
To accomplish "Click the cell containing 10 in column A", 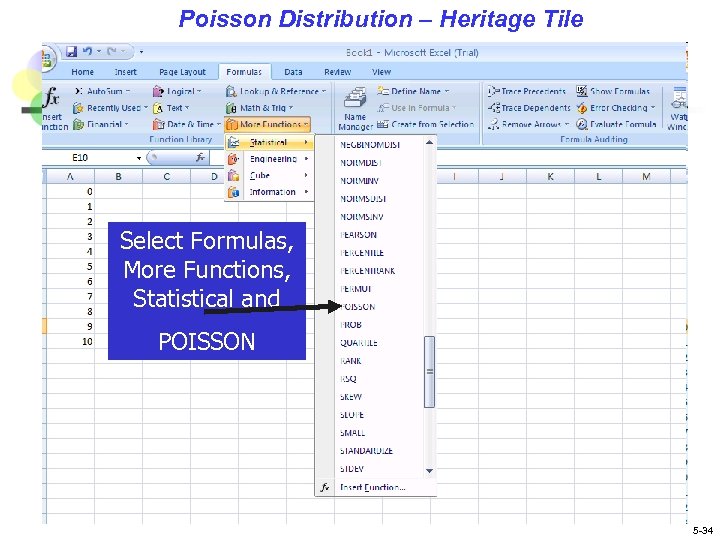I will [x=71, y=342].
